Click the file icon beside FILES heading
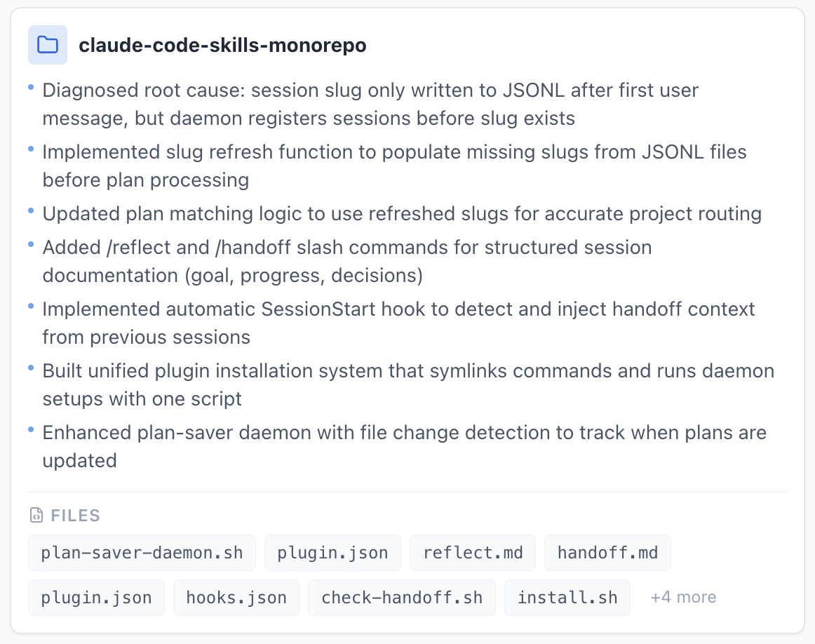 [x=36, y=516]
